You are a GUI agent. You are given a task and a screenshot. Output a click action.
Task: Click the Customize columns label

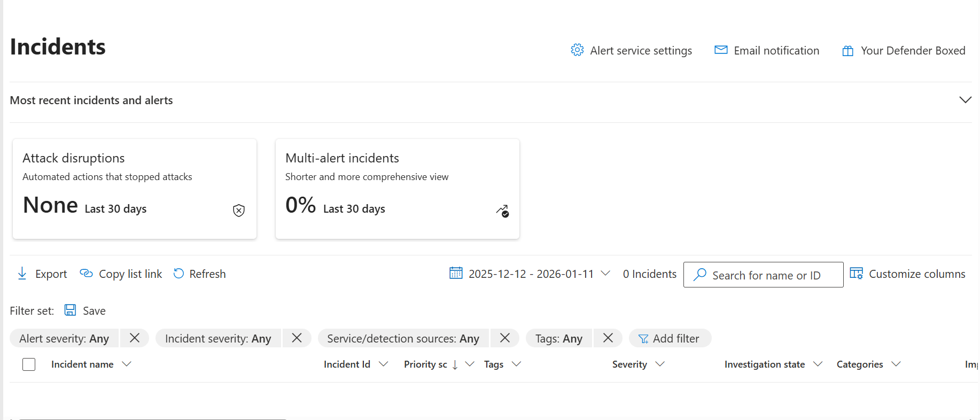[x=917, y=274]
